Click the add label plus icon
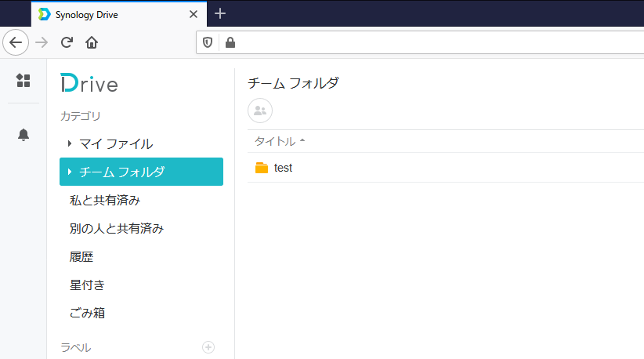The height and width of the screenshot is (359, 644). 208,347
